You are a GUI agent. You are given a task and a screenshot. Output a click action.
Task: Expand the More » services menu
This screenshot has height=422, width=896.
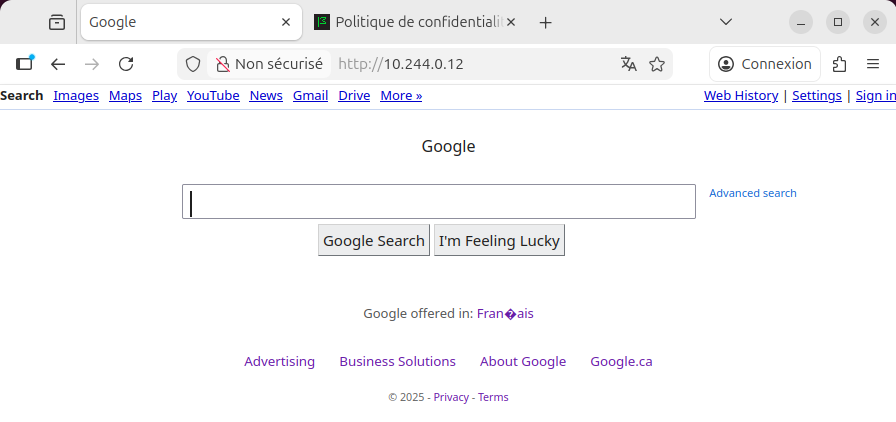pos(401,96)
